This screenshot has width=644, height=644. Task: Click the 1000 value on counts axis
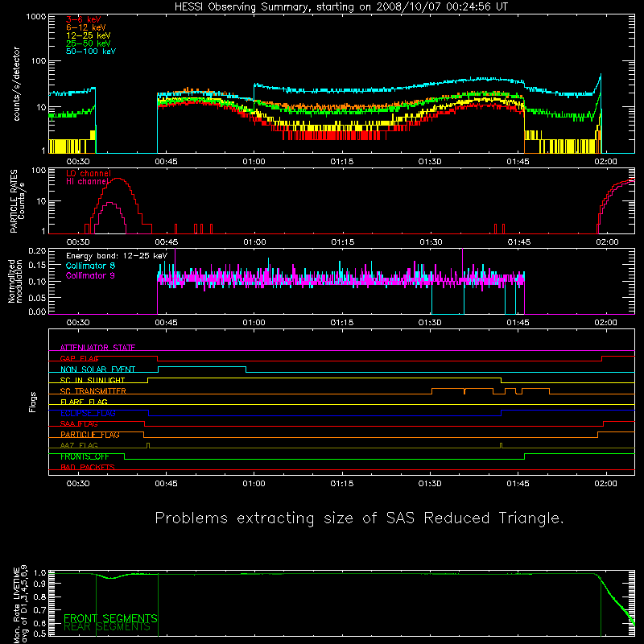coord(36,17)
